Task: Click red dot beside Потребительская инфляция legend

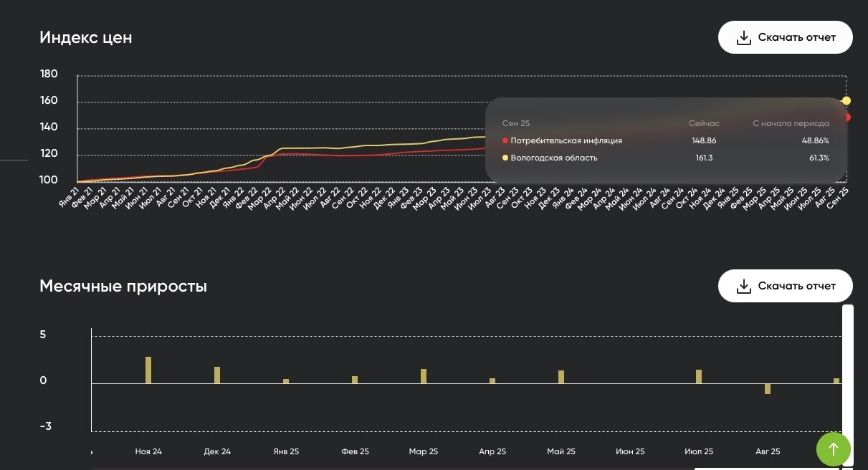Action: pos(505,141)
